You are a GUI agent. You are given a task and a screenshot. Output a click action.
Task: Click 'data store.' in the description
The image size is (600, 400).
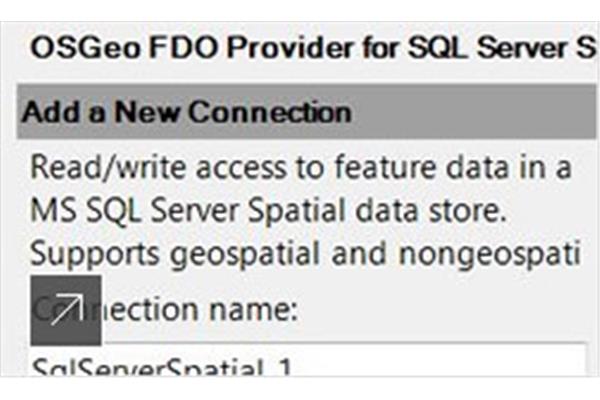[x=430, y=210]
